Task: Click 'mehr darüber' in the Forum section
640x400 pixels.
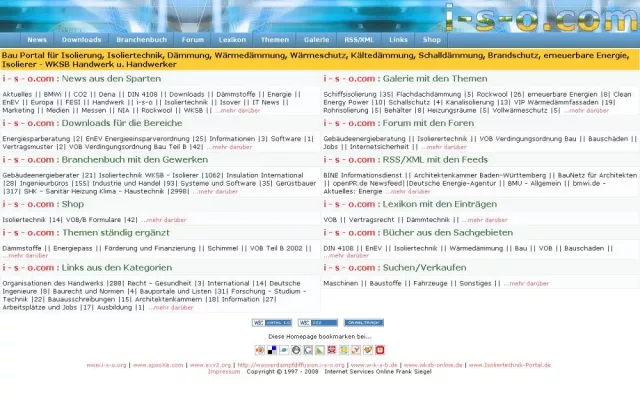Action: point(444,147)
